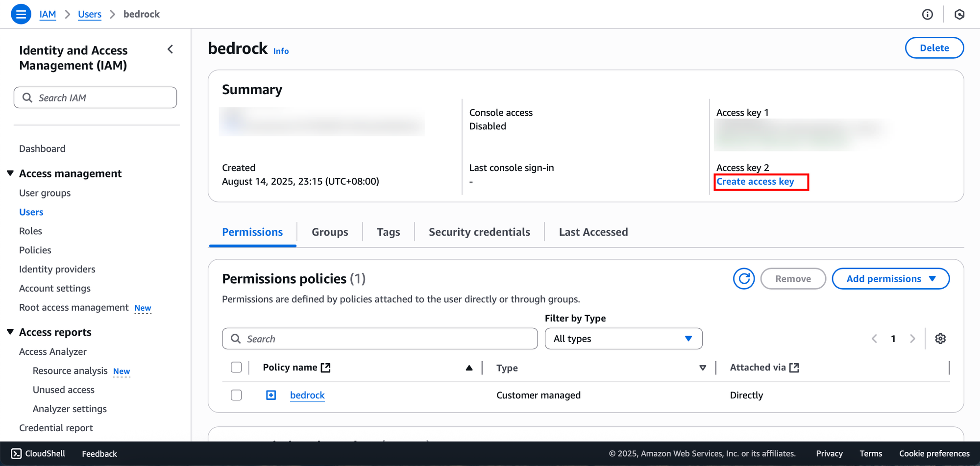Click the hexagon settings icon in header
This screenshot has width=980, height=466.
point(959,14)
